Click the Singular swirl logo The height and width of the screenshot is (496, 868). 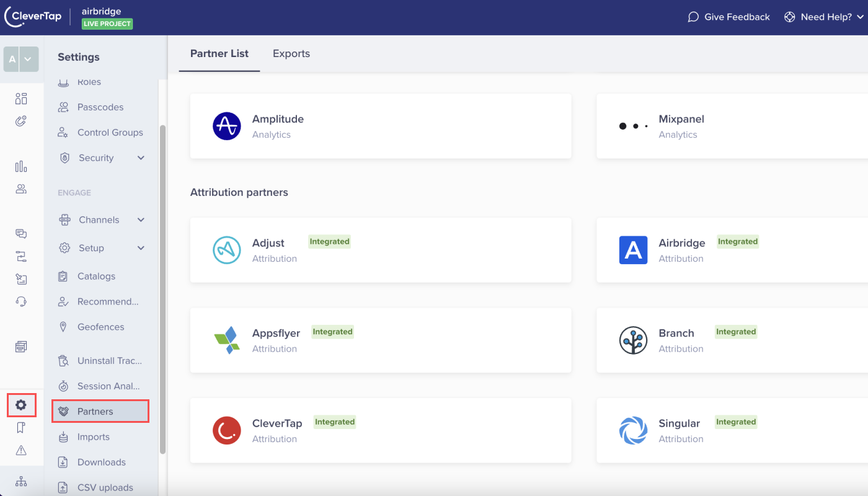click(633, 430)
